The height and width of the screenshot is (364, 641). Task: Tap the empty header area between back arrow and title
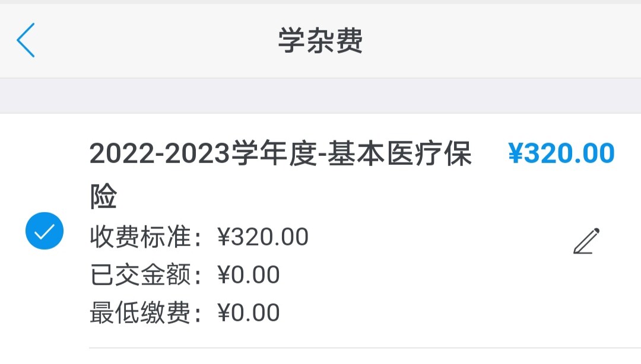(154, 41)
